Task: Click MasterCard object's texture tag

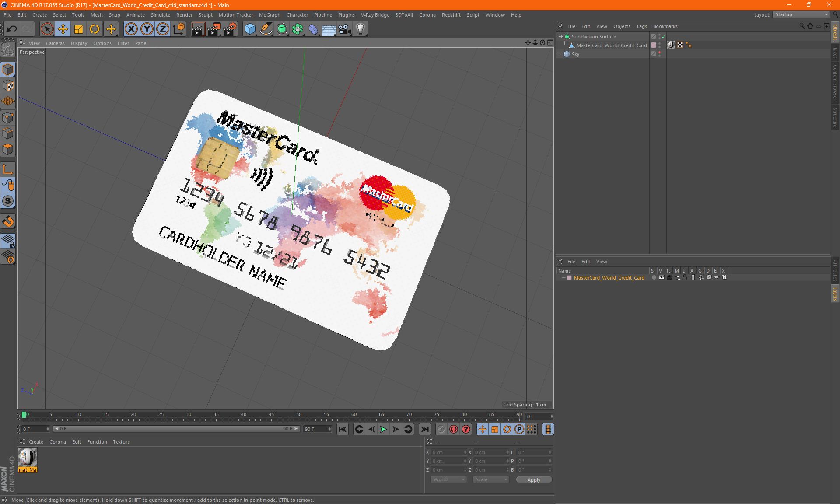Action: [x=671, y=45]
